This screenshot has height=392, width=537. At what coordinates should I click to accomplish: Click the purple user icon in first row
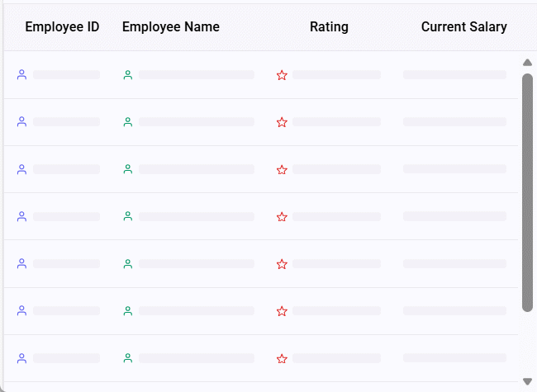(x=22, y=74)
